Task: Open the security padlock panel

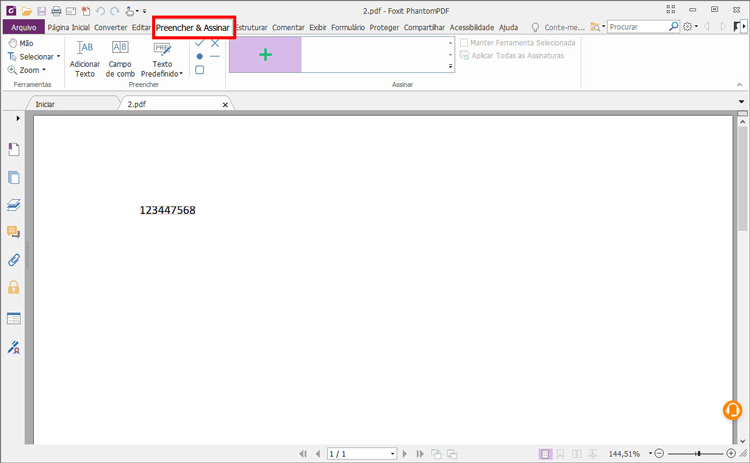Action: (x=14, y=287)
